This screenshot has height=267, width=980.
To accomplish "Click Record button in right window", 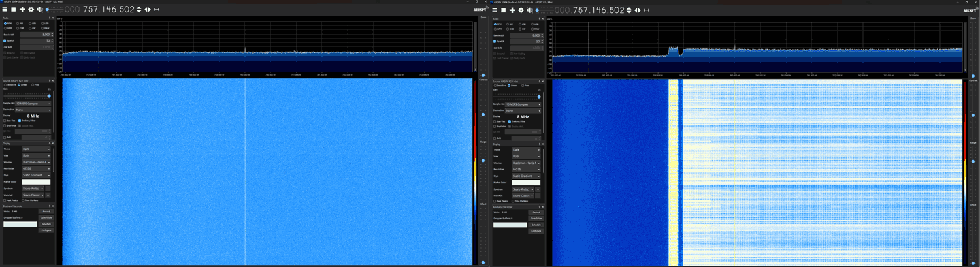I will pyautogui.click(x=536, y=212).
